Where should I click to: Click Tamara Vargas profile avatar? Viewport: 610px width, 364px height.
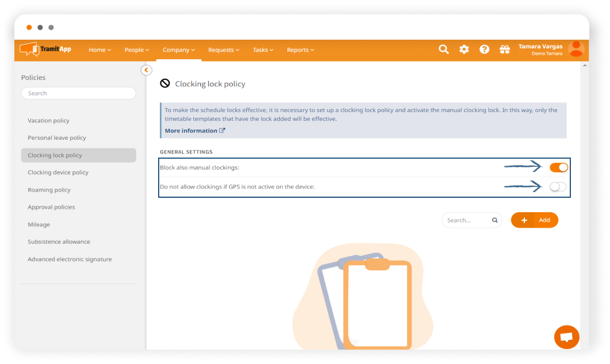click(x=576, y=49)
